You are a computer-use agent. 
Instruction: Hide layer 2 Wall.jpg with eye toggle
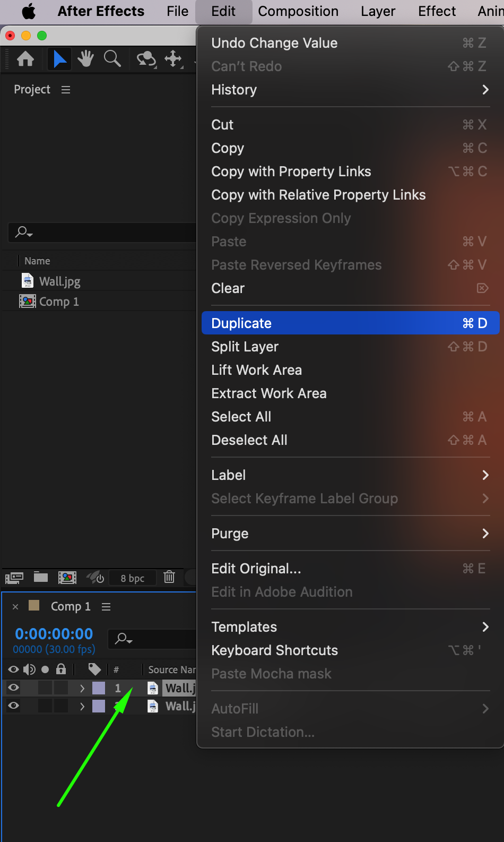tap(14, 706)
